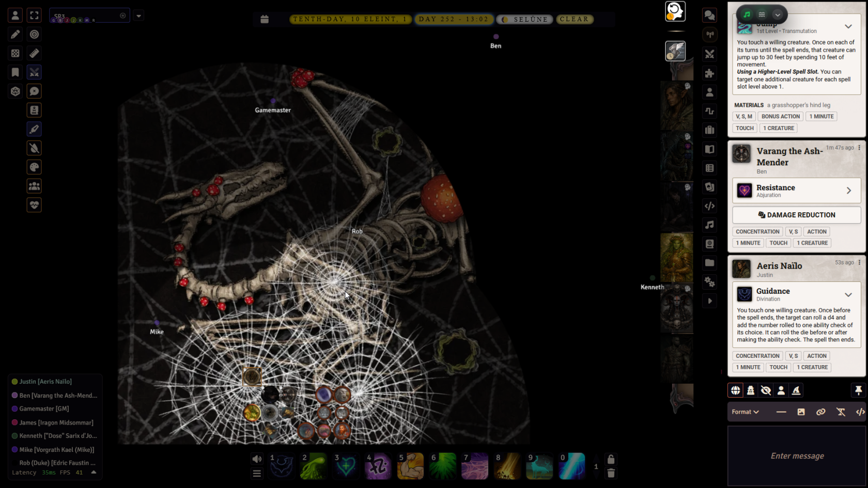Viewport: 868px width, 488px height.
Task: Expand the Resistance spell card
Action: tap(848, 191)
